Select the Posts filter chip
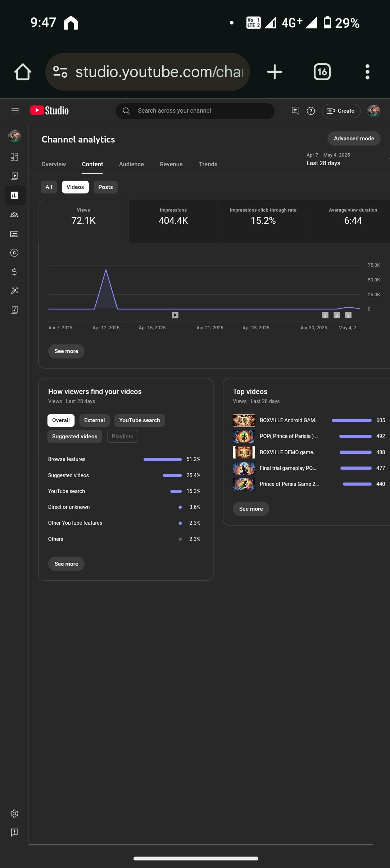This screenshot has width=390, height=868. (x=105, y=187)
